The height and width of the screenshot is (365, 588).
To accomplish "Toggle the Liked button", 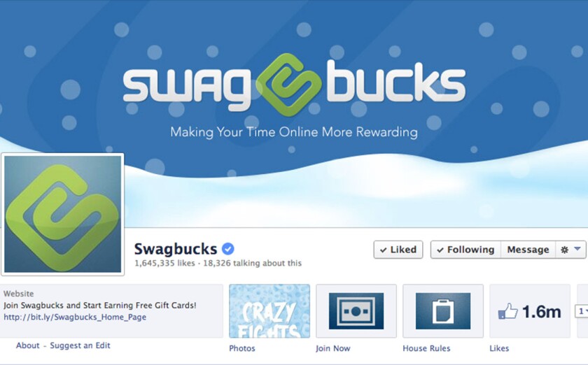I will (x=398, y=250).
